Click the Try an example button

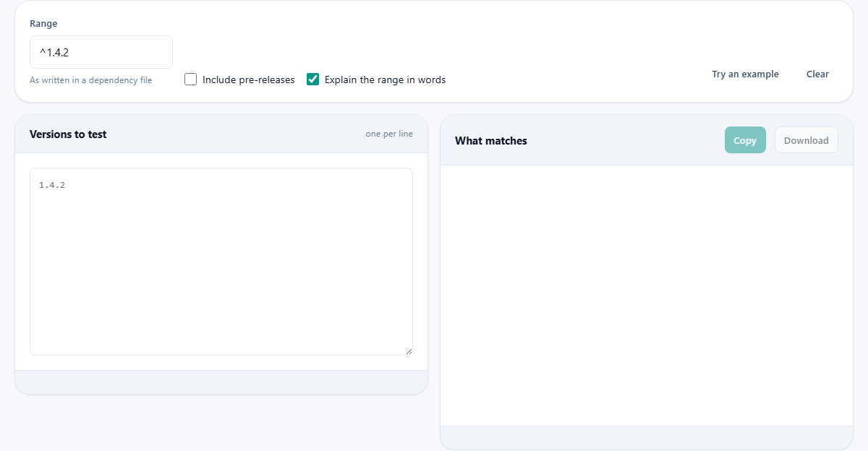745,74
